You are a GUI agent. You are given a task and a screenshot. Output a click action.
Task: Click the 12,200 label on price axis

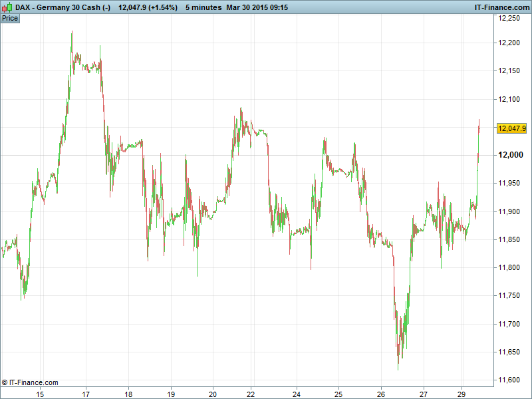pyautogui.click(x=509, y=43)
